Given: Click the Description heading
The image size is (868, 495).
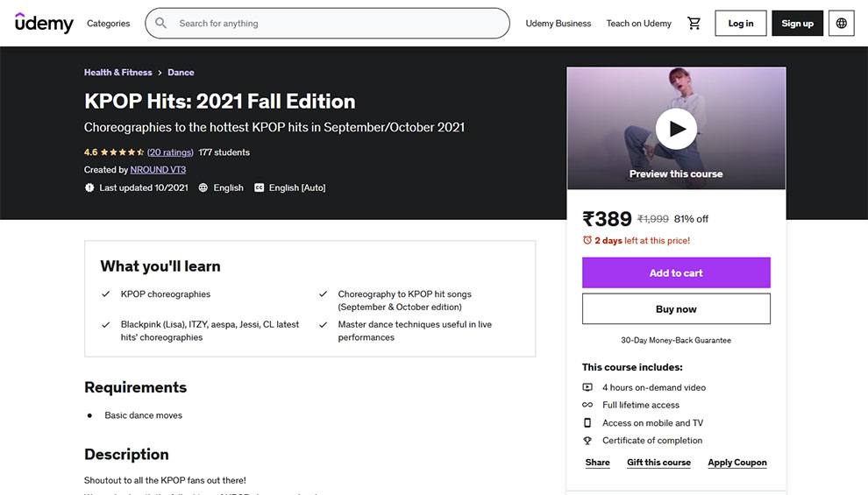Looking at the screenshot, I should (x=126, y=454).
